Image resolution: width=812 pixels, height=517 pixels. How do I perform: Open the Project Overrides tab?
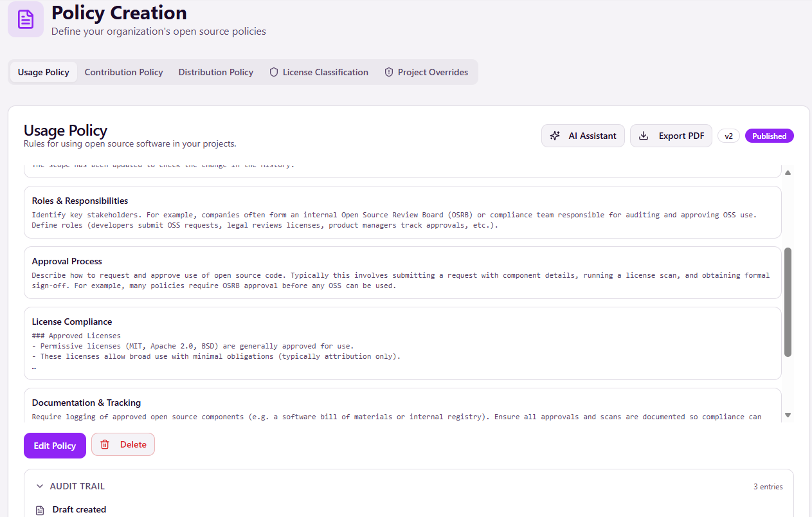426,72
